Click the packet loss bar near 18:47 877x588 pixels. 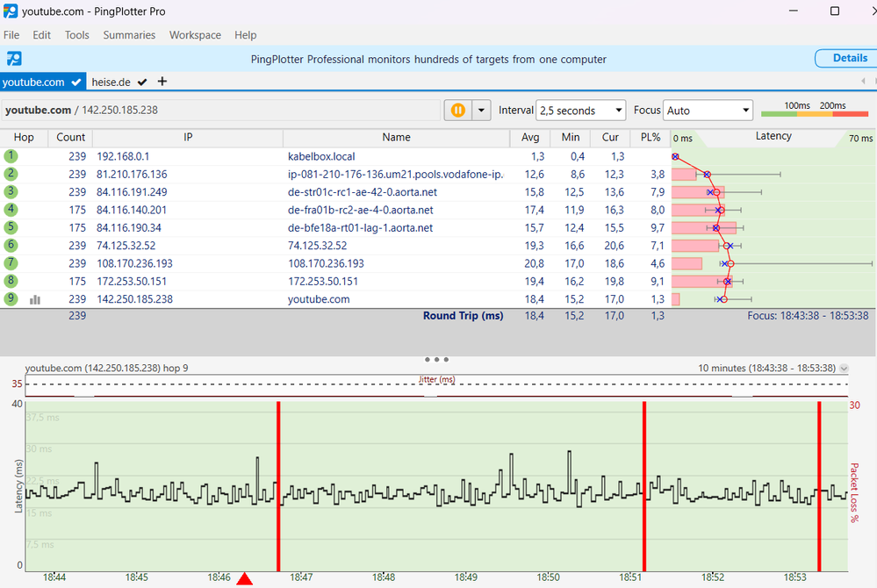click(278, 486)
